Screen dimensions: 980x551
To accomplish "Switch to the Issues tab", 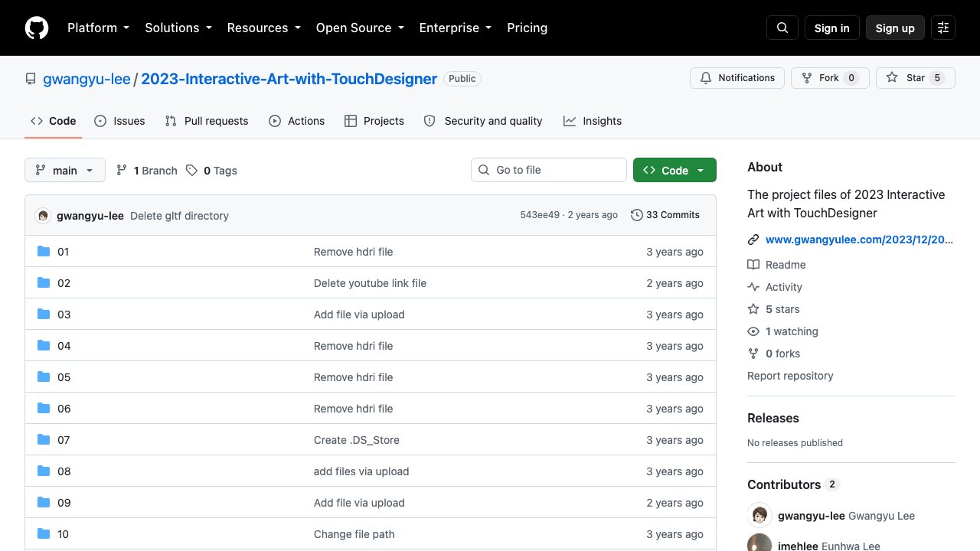I will (119, 121).
